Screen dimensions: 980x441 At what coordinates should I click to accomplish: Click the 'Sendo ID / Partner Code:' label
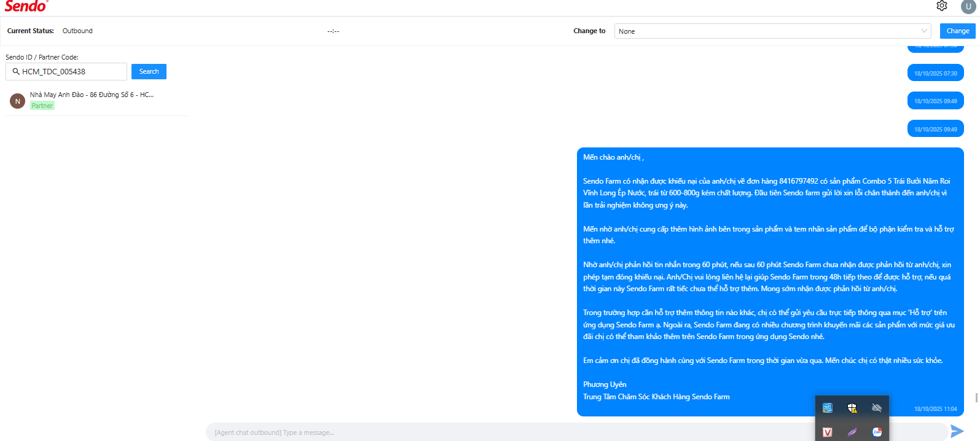point(42,57)
